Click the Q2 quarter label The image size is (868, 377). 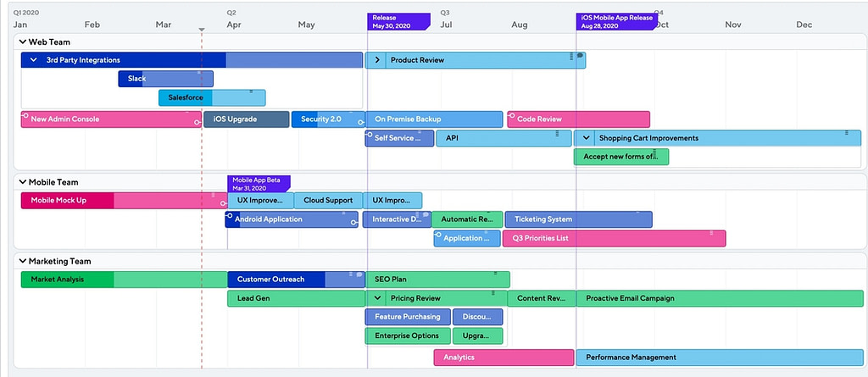point(231,12)
